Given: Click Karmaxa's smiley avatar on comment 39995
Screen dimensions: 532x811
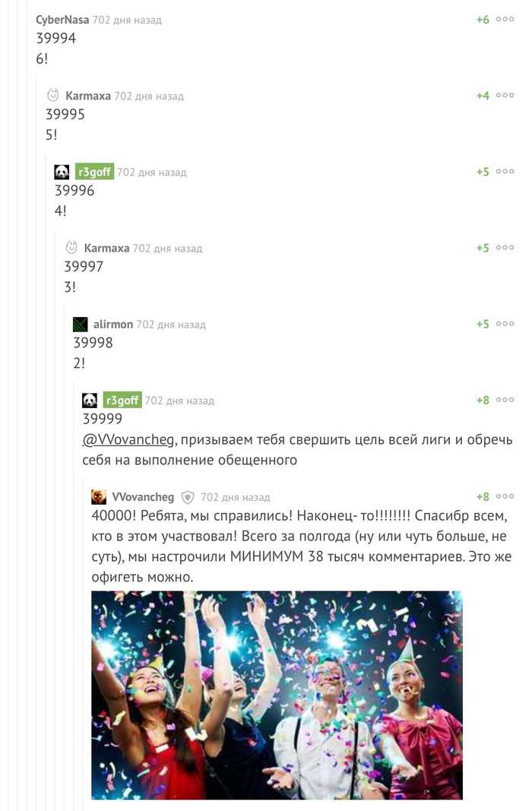Looking at the screenshot, I should pos(52,95).
